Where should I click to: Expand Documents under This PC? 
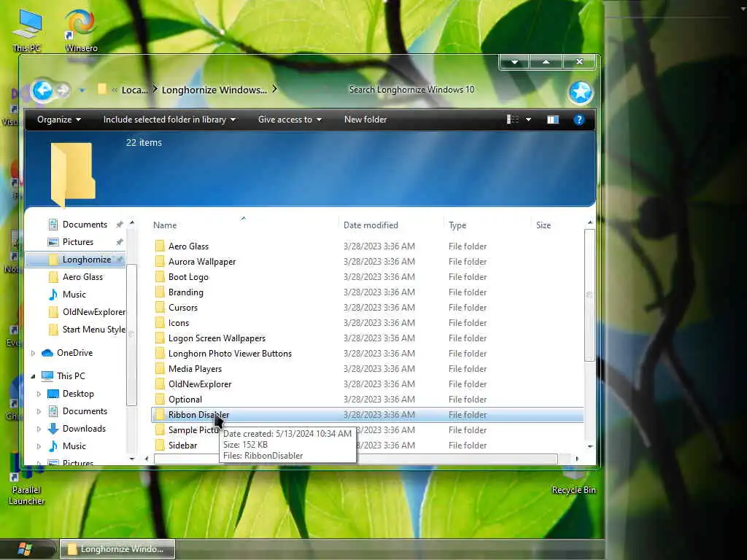[x=39, y=411]
